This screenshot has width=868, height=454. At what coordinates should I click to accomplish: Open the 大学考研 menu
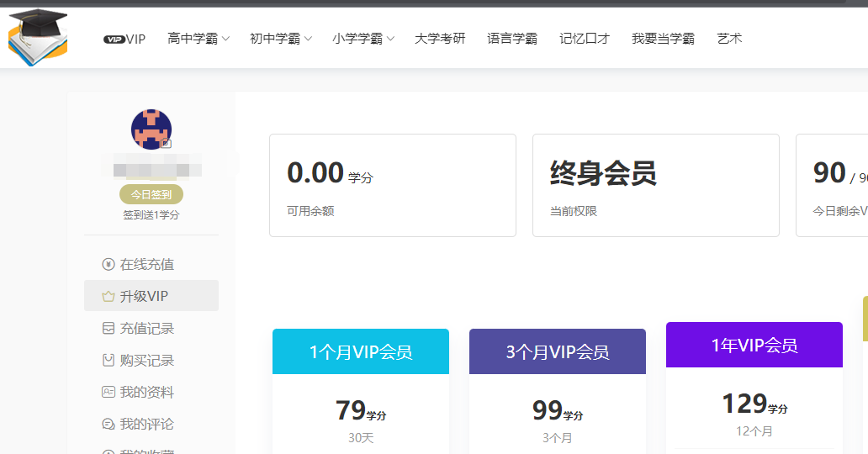pyautogui.click(x=440, y=39)
